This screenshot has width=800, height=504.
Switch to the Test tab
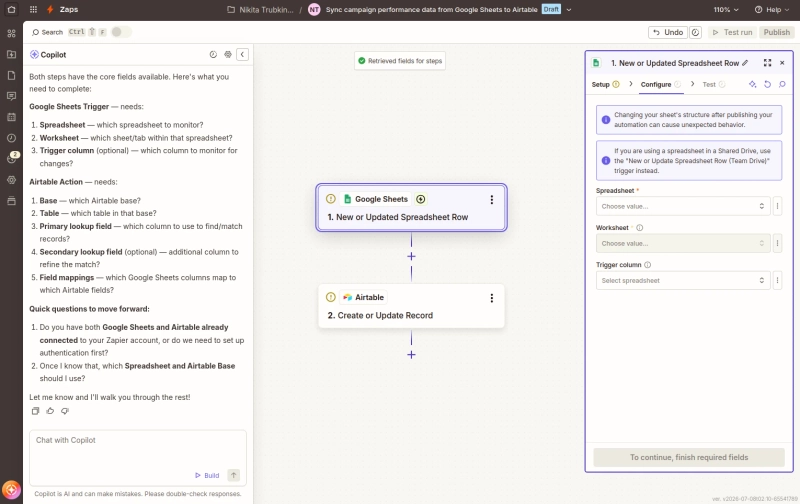713,84
